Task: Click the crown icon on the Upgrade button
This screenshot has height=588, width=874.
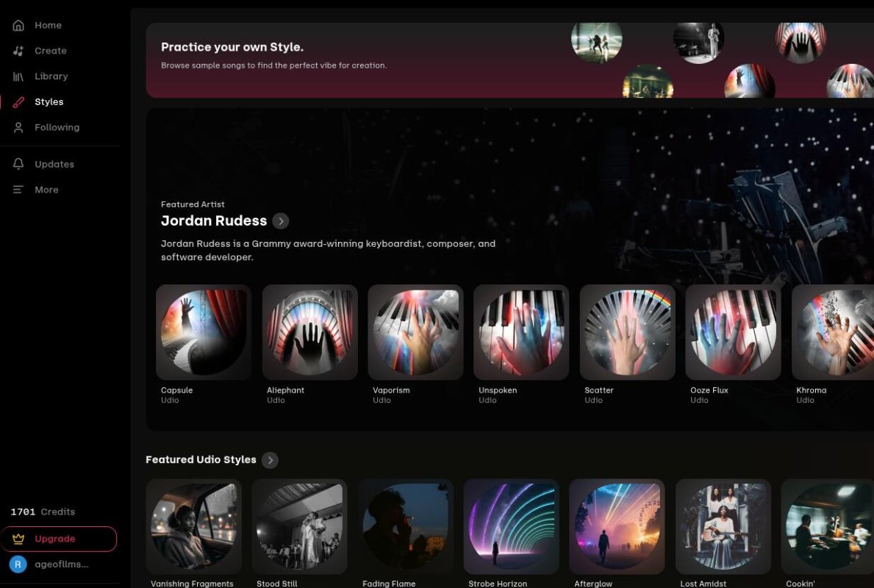Action: 18,539
